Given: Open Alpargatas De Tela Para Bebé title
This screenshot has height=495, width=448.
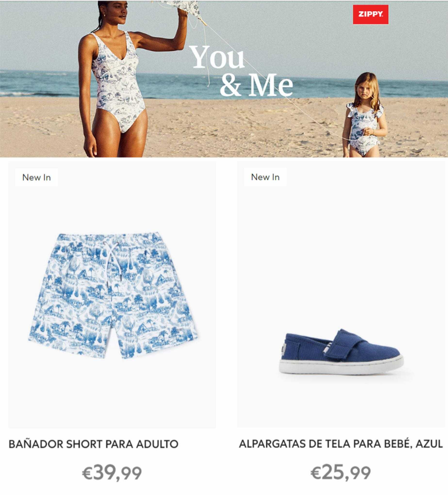Looking at the screenshot, I should (341, 444).
